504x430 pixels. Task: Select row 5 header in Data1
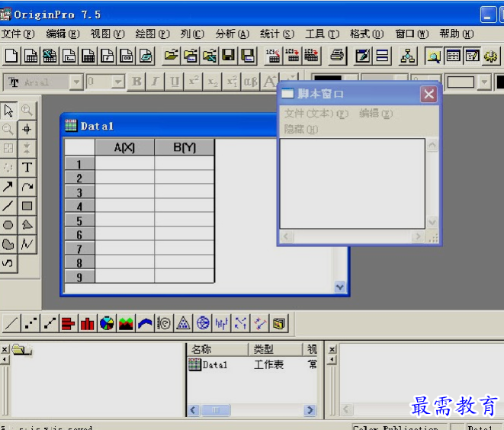coord(80,221)
